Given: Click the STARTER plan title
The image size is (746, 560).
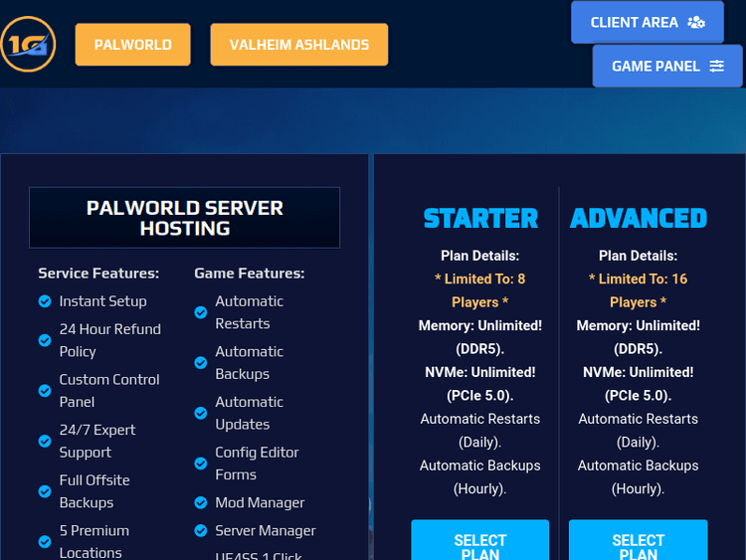Looking at the screenshot, I should coord(480,219).
